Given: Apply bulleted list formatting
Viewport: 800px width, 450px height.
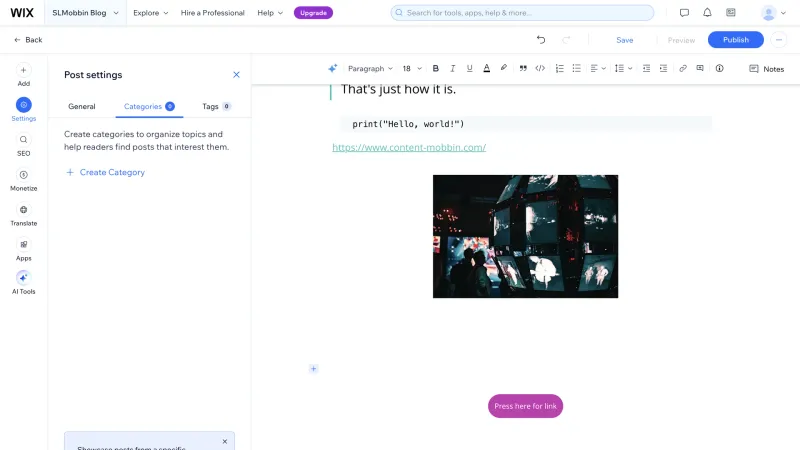Looking at the screenshot, I should [x=577, y=68].
